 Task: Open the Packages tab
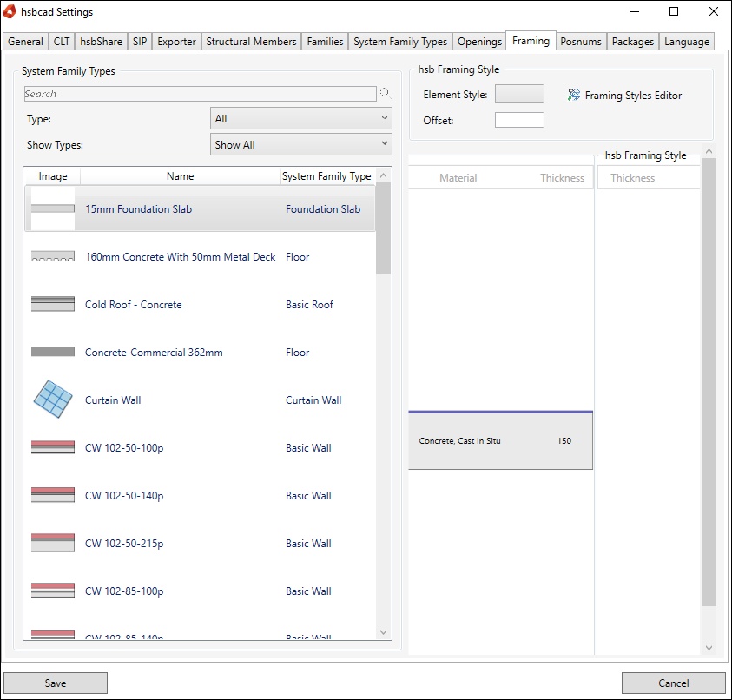(632, 42)
